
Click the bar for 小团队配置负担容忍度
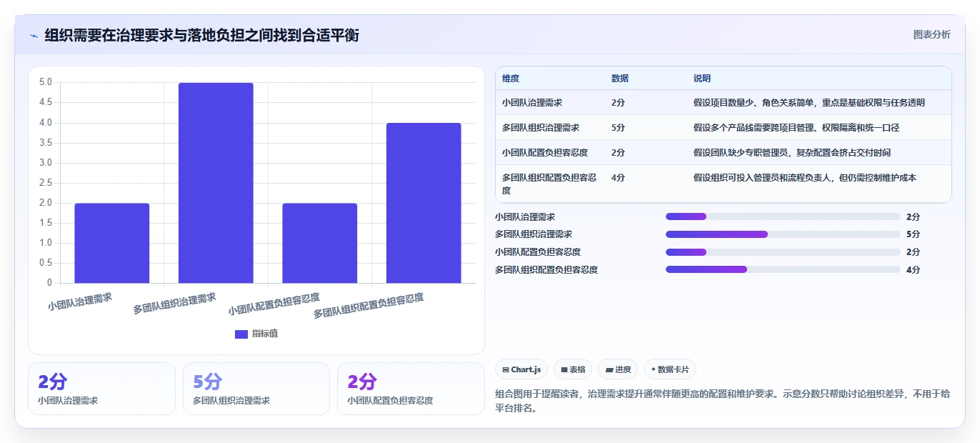click(320, 243)
